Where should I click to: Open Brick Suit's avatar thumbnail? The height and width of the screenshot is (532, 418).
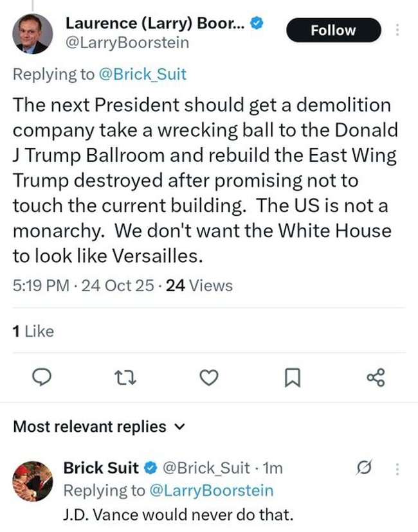[x=32, y=481]
